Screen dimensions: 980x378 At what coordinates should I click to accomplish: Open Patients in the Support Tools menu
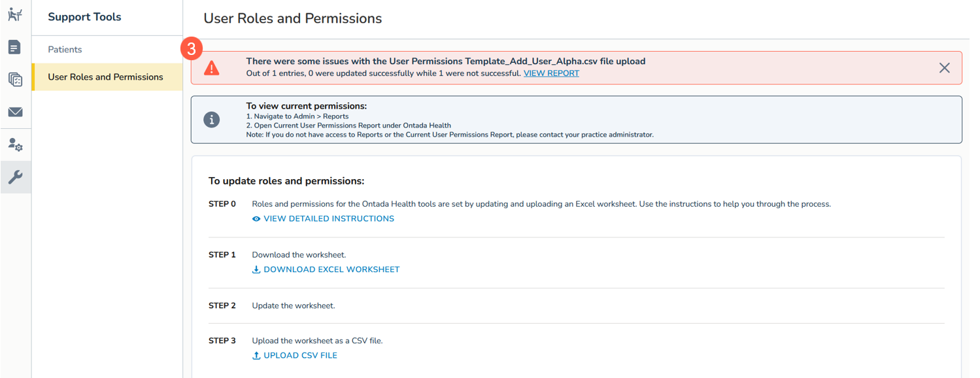(65, 50)
